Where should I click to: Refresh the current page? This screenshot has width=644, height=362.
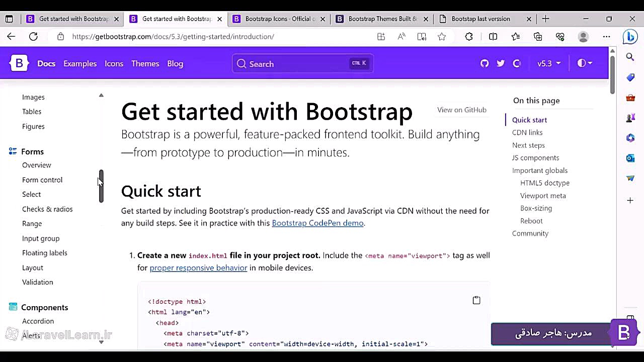(x=33, y=36)
